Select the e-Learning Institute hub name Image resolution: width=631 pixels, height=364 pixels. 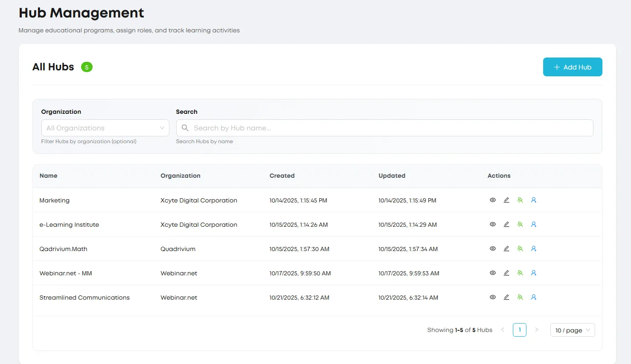[69, 225]
